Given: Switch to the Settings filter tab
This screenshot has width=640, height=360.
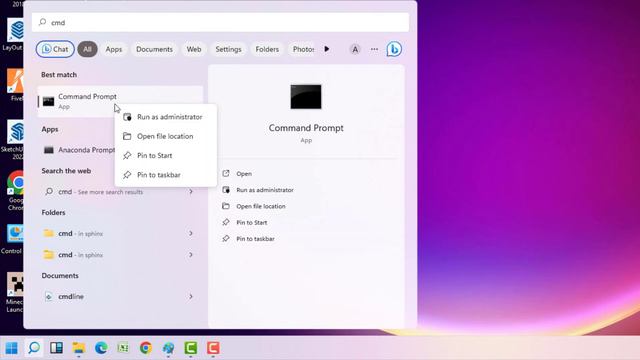Looking at the screenshot, I should click(x=228, y=49).
